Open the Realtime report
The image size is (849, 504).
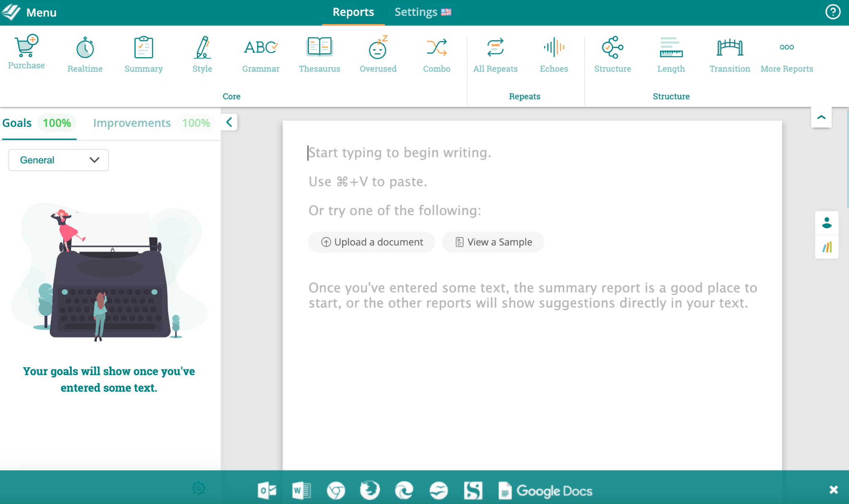85,55
